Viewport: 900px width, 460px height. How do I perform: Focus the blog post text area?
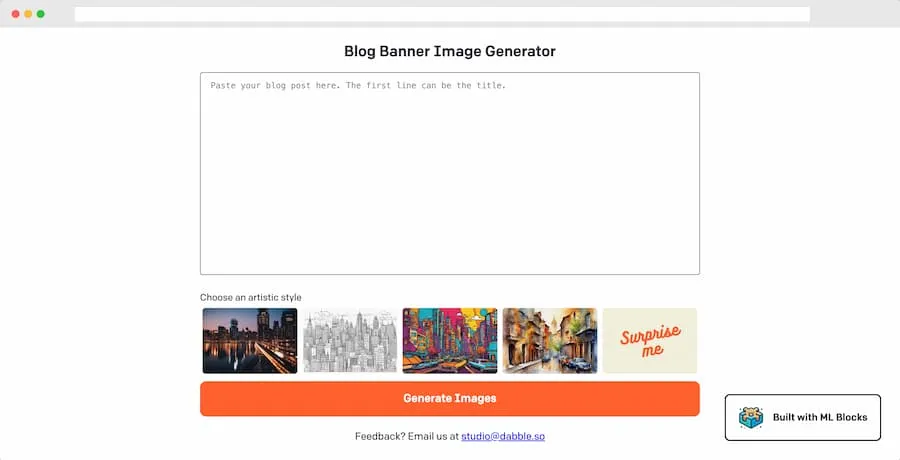click(x=450, y=173)
